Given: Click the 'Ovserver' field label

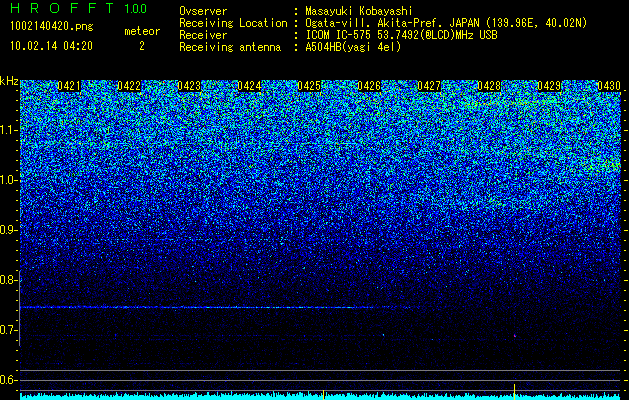Looking at the screenshot, I should tap(203, 11).
